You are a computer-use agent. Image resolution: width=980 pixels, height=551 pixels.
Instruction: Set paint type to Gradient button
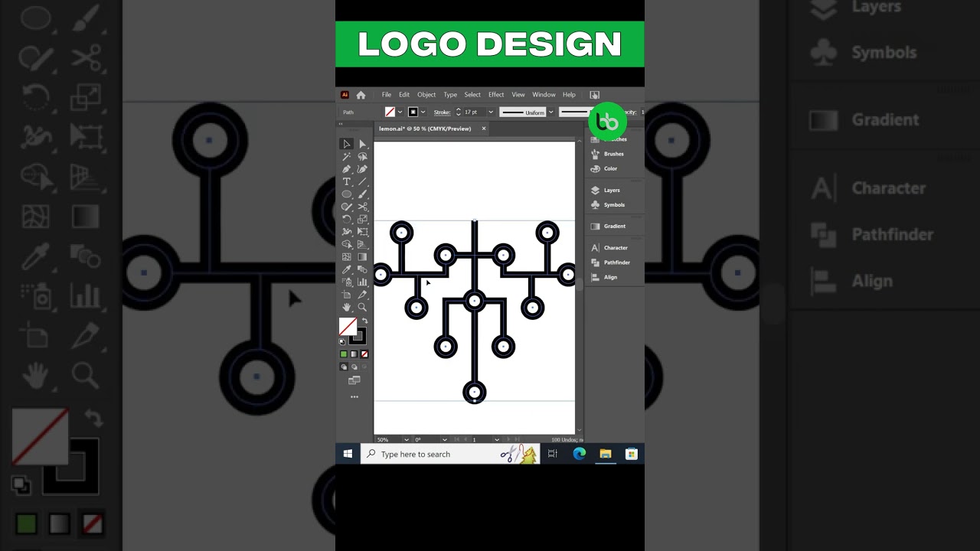click(354, 354)
